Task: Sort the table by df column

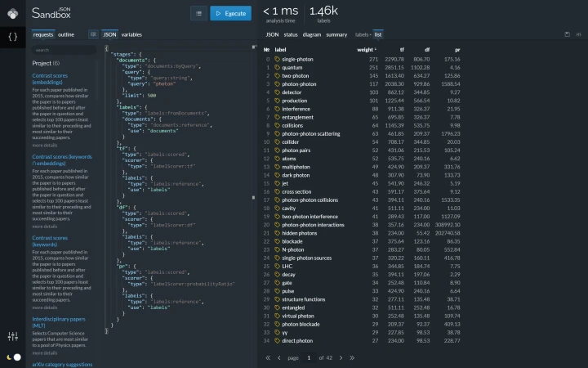Action: coord(427,50)
